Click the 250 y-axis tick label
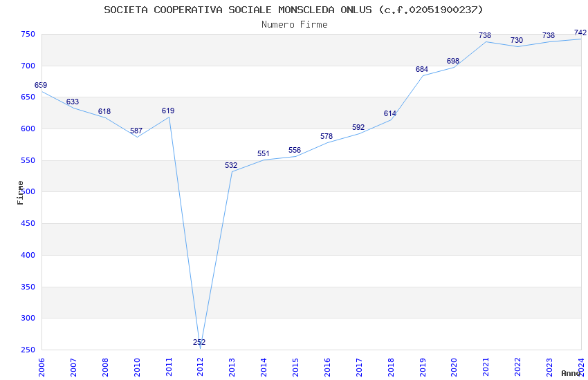 (28, 350)
